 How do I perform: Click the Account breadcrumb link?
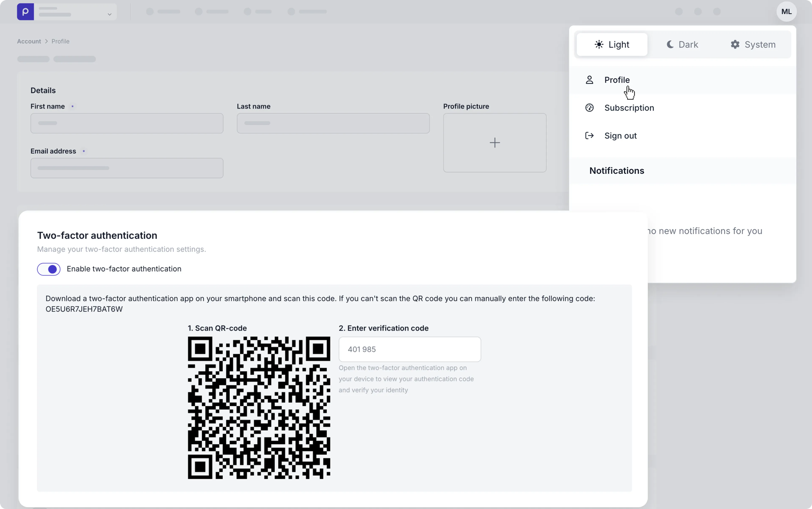(29, 41)
